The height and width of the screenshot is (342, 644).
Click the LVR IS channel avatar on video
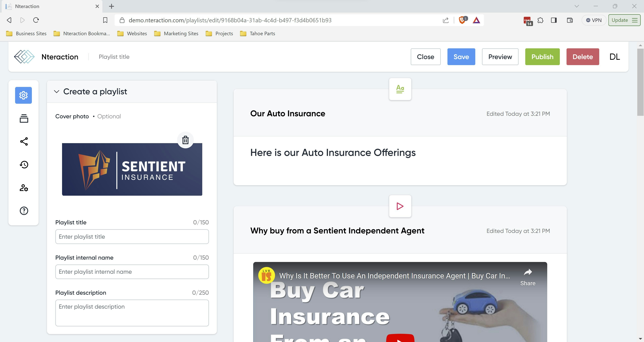tap(266, 275)
